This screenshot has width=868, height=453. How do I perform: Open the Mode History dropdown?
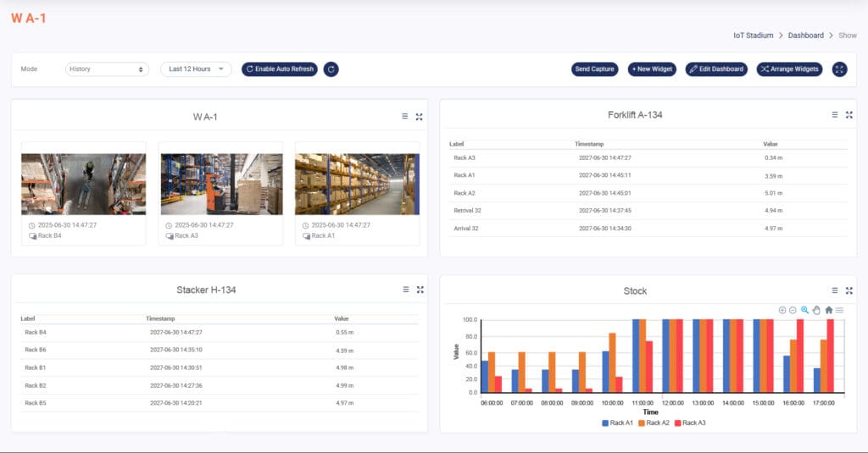pos(107,69)
